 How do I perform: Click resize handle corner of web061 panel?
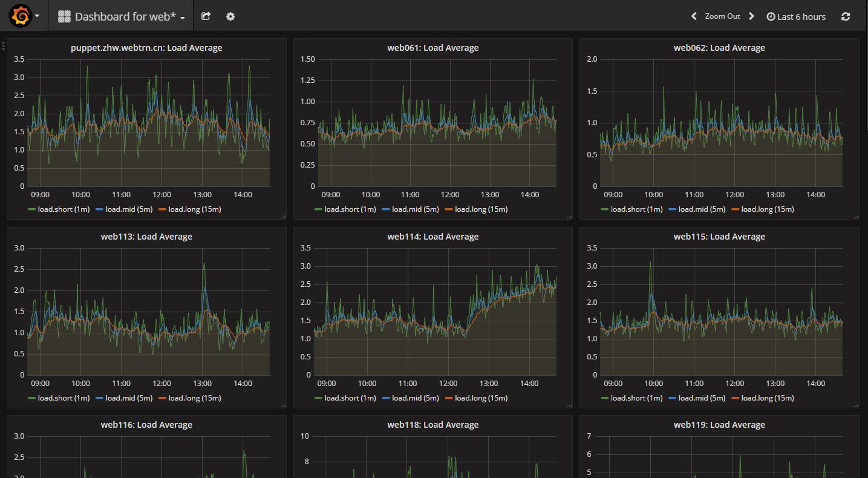tap(569, 216)
